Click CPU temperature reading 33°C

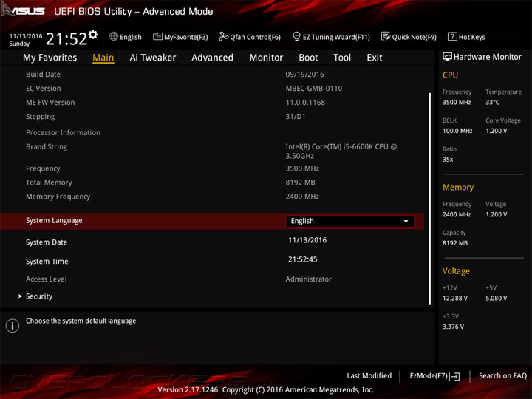tap(492, 102)
